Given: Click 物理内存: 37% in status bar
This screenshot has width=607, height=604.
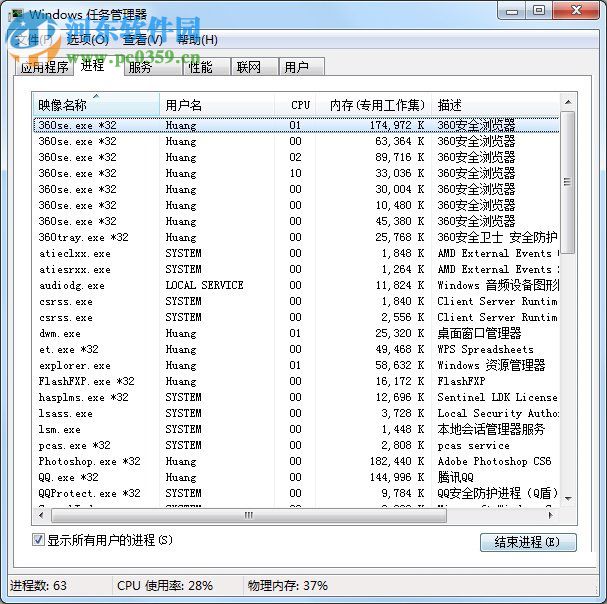Looking at the screenshot, I should (288, 585).
